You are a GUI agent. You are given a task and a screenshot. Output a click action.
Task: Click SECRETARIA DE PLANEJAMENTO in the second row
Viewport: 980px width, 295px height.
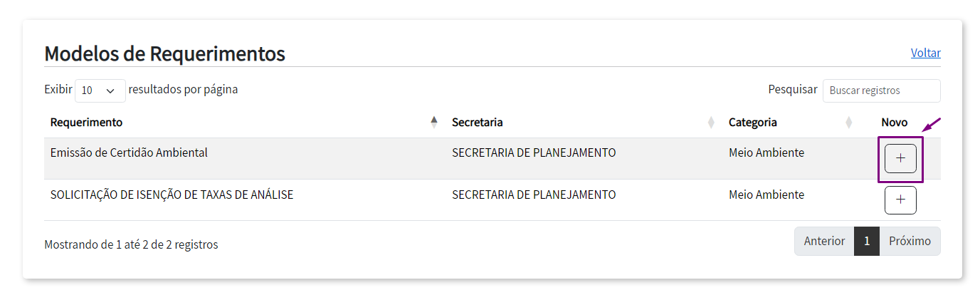[x=533, y=195]
